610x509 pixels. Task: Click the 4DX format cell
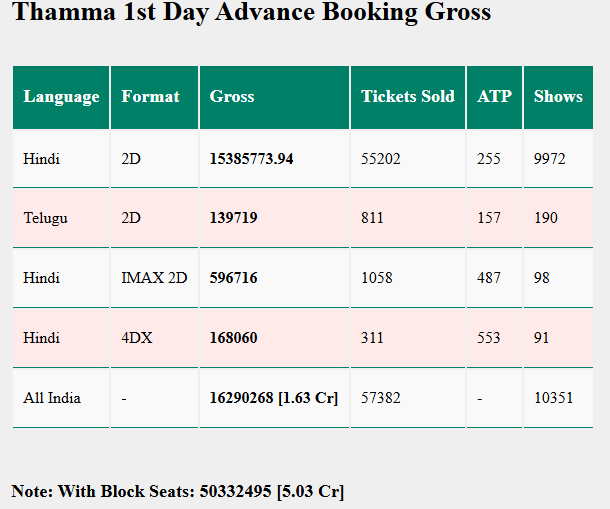137,338
